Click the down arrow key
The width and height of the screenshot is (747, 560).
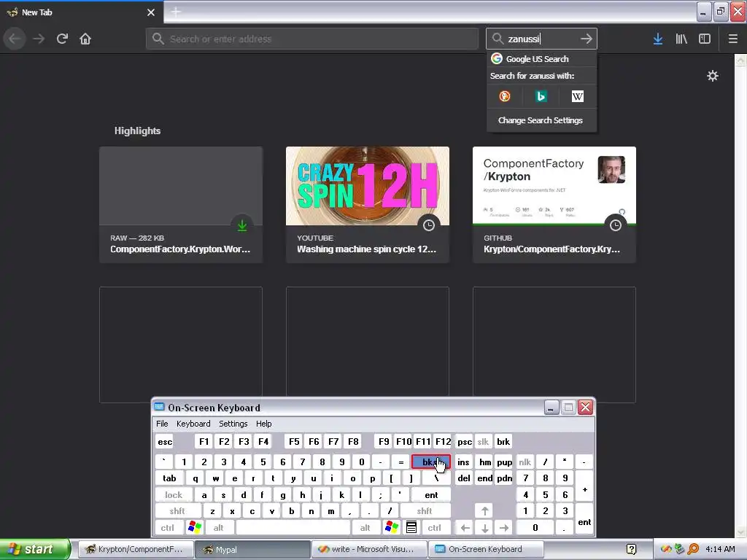point(484,528)
